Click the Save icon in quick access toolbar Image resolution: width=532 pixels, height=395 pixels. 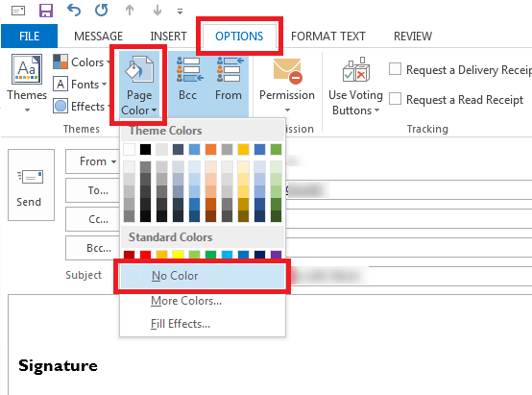tap(46, 11)
